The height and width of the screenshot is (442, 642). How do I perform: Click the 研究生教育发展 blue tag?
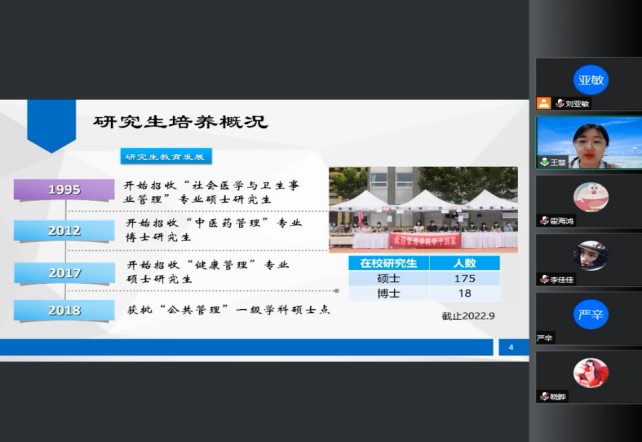pos(164,157)
